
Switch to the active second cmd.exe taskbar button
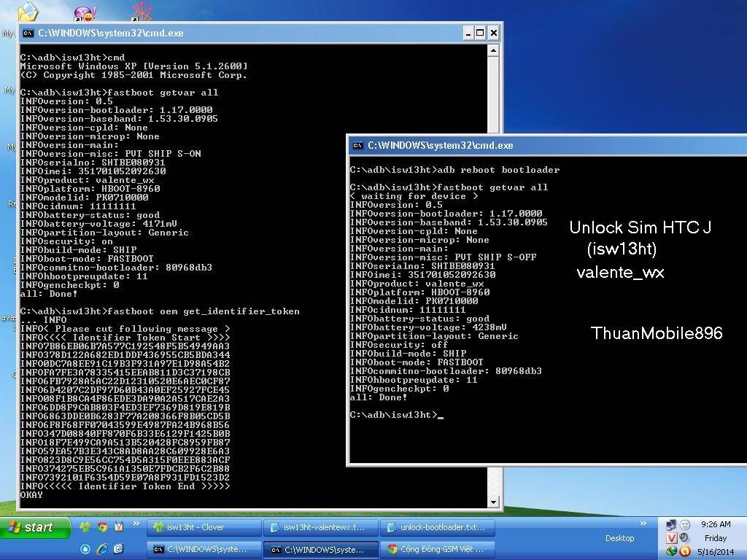[x=321, y=549]
